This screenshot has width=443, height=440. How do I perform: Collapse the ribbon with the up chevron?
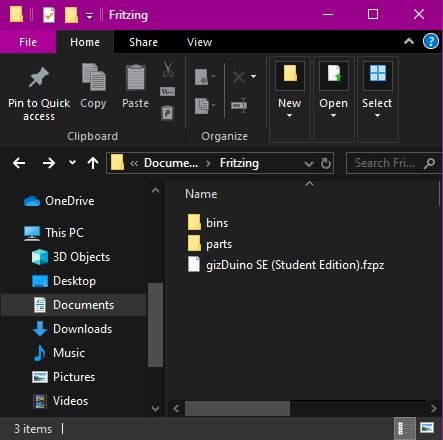409,42
